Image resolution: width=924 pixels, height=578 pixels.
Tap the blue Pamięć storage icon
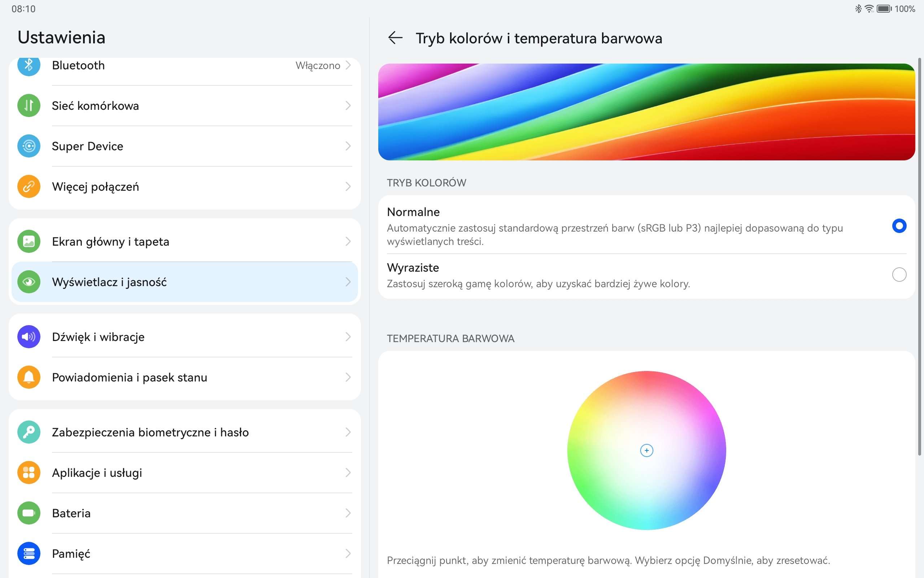[29, 553]
